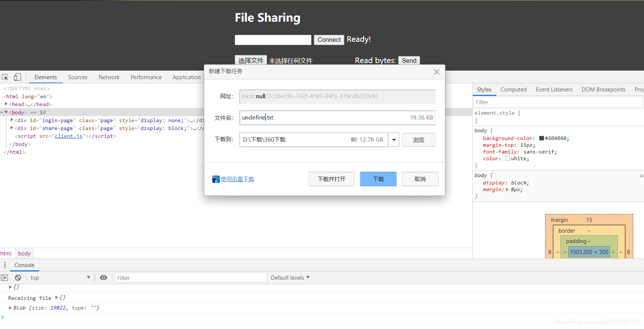Click the 取消 cancel button

(420, 179)
